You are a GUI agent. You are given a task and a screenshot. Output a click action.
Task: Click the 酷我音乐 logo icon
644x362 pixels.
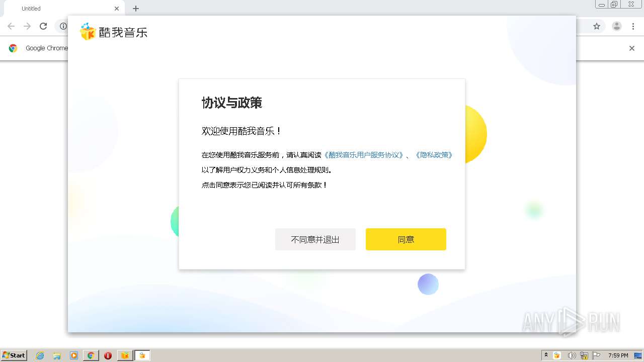click(x=88, y=32)
